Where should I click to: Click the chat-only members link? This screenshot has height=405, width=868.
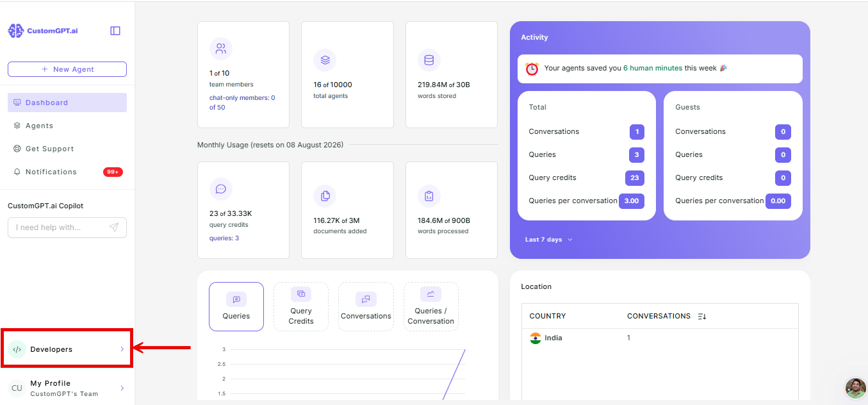coord(242,103)
